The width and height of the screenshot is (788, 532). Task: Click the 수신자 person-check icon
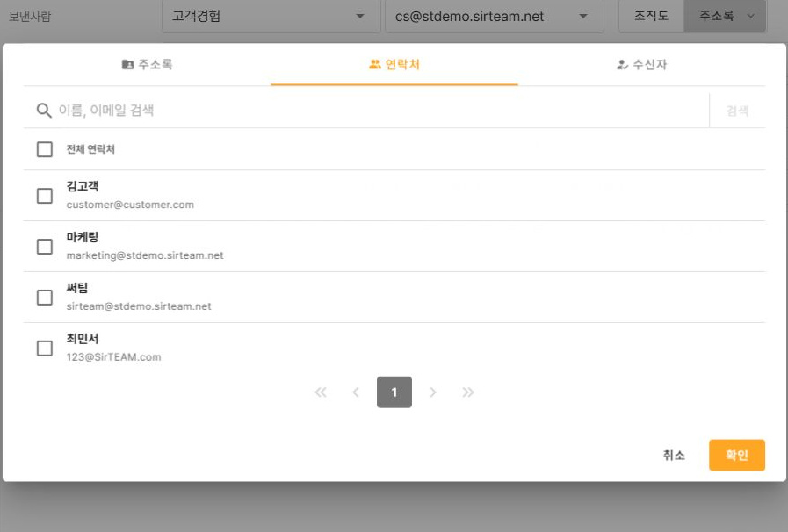(622, 64)
